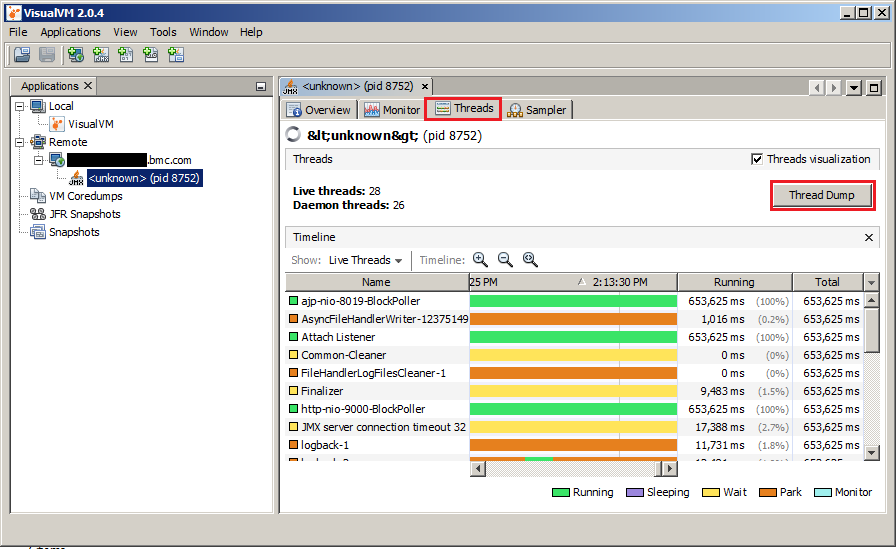The image size is (896, 549).
Task: Open the Applications menu
Action: point(70,32)
